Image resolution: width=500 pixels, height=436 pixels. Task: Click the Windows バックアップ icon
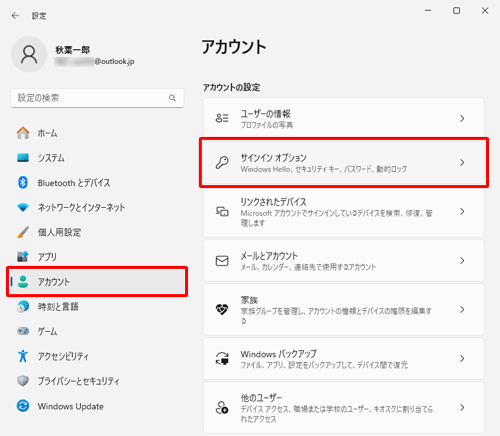click(x=222, y=358)
